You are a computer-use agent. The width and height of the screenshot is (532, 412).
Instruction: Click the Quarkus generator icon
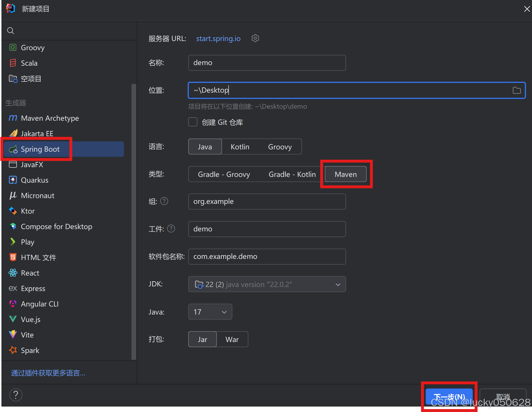click(x=13, y=180)
